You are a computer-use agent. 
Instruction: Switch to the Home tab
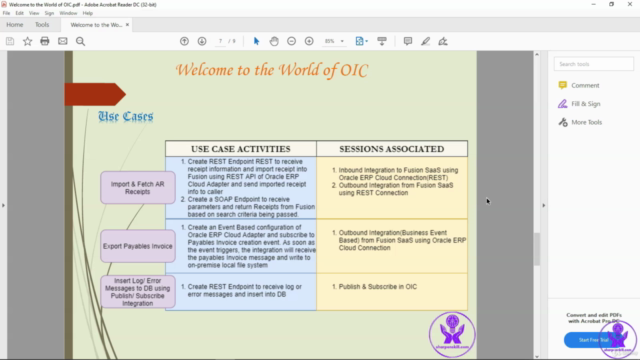click(x=15, y=24)
